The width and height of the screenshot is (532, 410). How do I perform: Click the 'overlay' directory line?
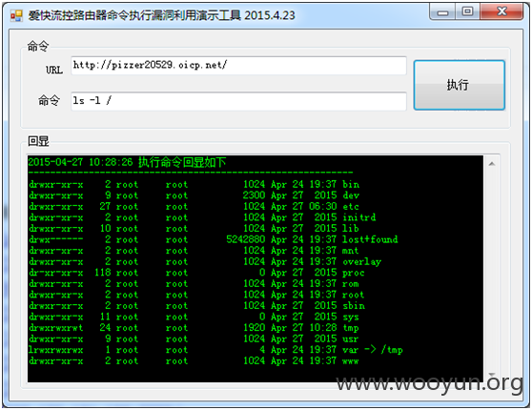click(x=205, y=261)
